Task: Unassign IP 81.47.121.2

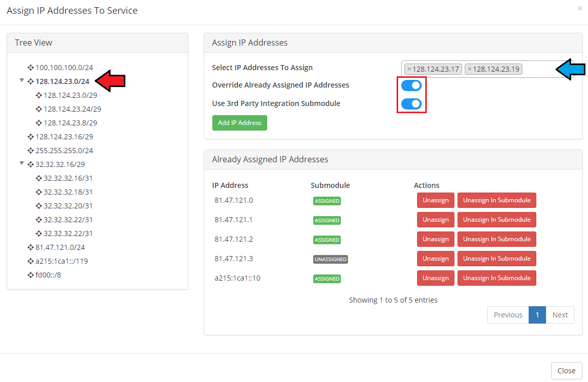Action: (x=435, y=239)
